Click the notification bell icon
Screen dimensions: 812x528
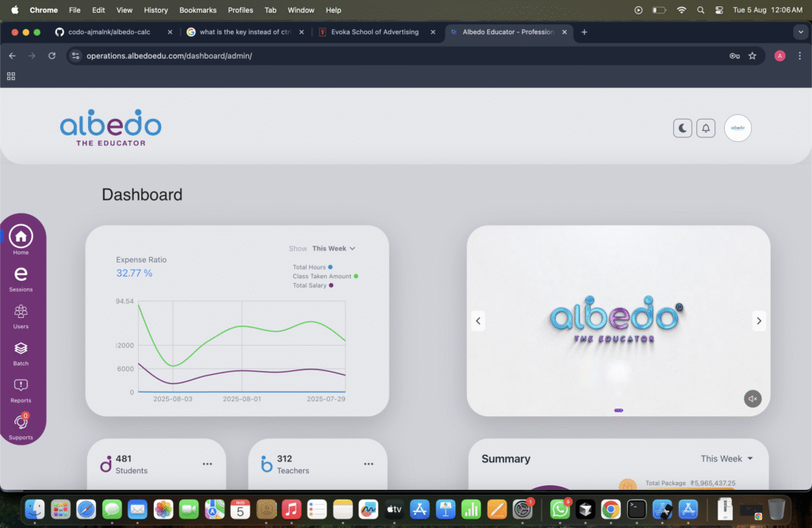705,128
